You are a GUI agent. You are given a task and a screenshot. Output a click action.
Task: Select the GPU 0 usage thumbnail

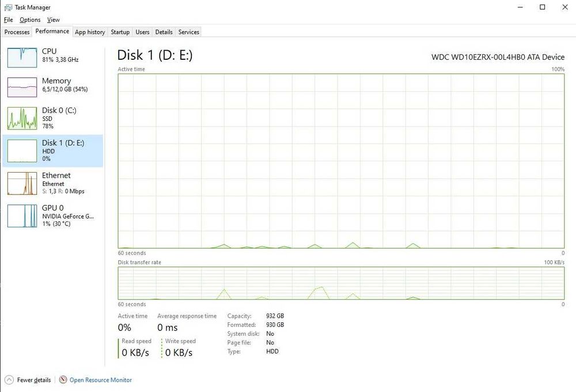(22, 216)
